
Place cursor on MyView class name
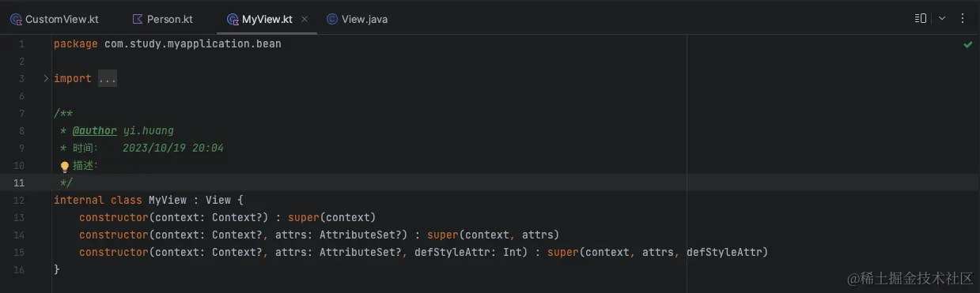tap(168, 201)
